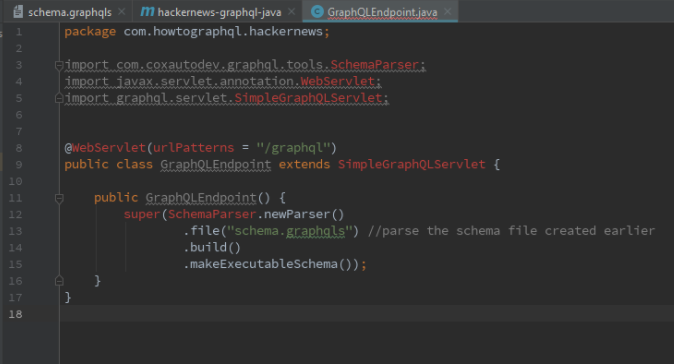Image resolution: width=674 pixels, height=364 pixels.
Task: Click the extends keyword on line 9
Action: coord(304,165)
